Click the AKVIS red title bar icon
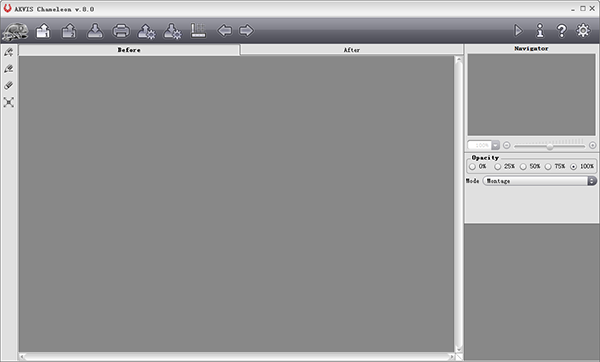The width and height of the screenshot is (600, 362). [x=7, y=8]
